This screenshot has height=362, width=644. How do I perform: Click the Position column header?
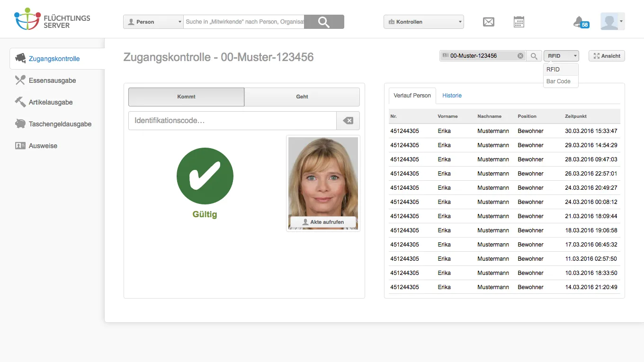[527, 116]
